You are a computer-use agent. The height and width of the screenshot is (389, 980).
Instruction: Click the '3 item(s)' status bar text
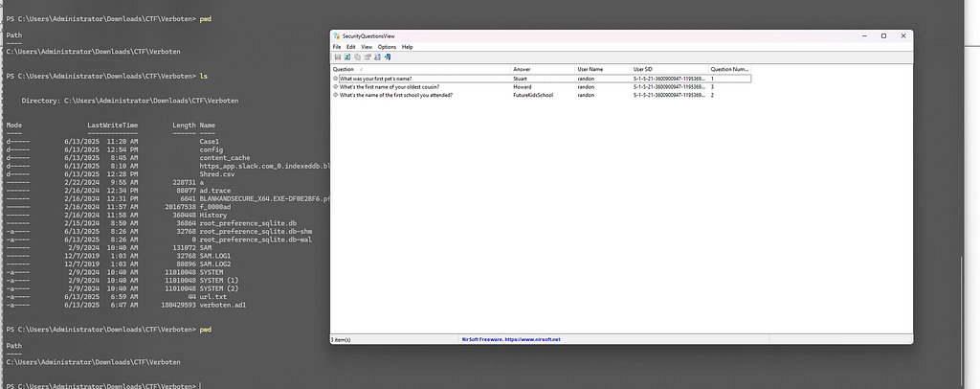[341, 339]
